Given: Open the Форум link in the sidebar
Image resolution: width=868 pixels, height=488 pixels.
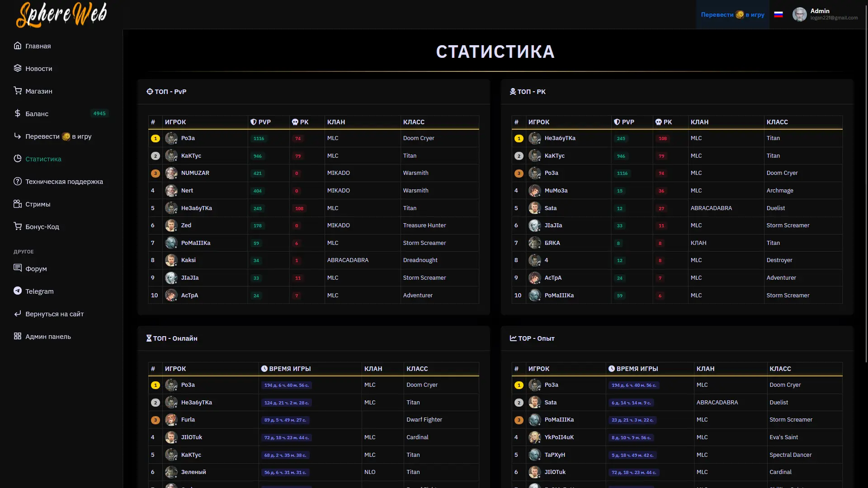Looking at the screenshot, I should point(36,269).
